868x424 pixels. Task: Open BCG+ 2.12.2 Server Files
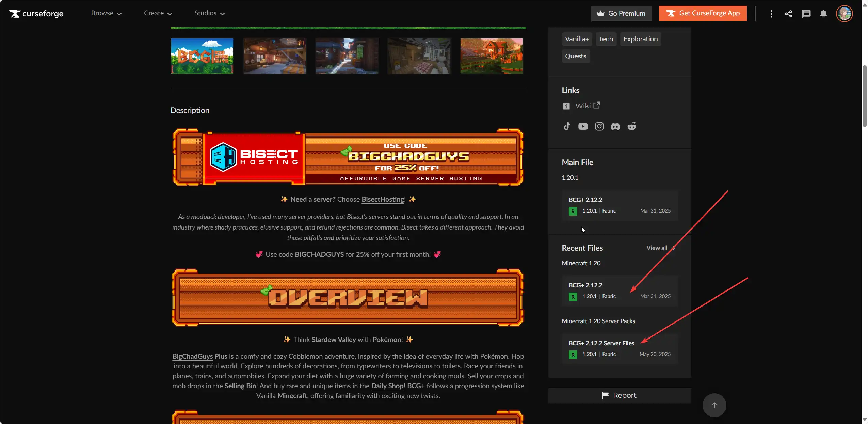tap(620, 349)
